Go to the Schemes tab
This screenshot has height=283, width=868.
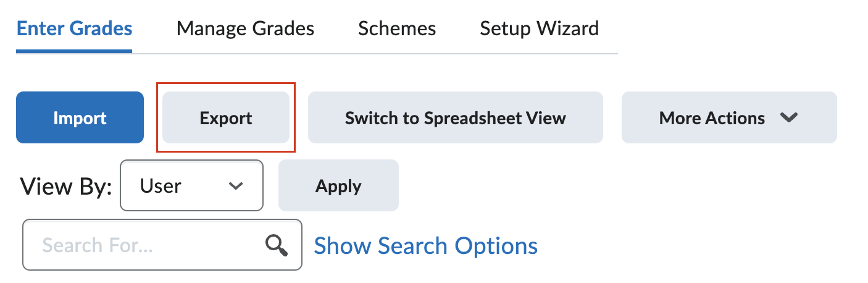(x=397, y=28)
